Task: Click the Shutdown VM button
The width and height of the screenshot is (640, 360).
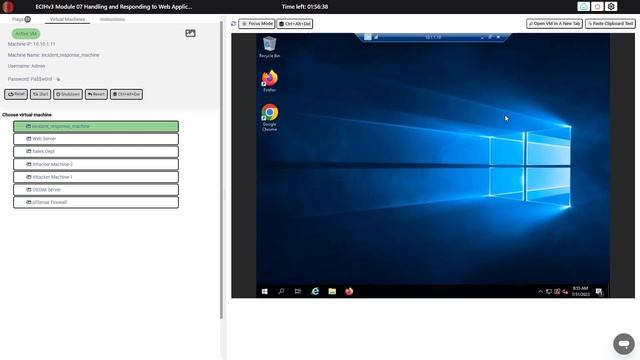Action: tap(68, 94)
